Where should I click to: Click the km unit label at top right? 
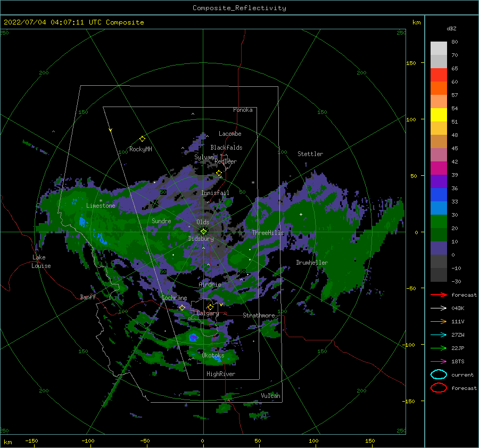click(416, 22)
